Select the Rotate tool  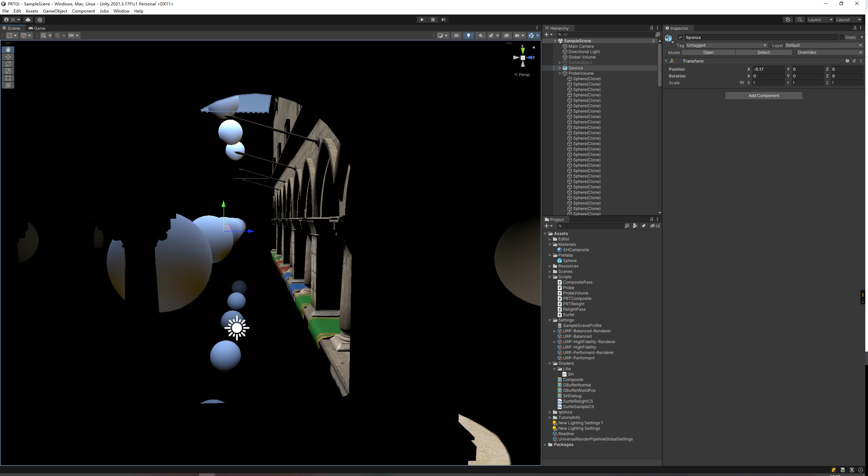tap(8, 64)
